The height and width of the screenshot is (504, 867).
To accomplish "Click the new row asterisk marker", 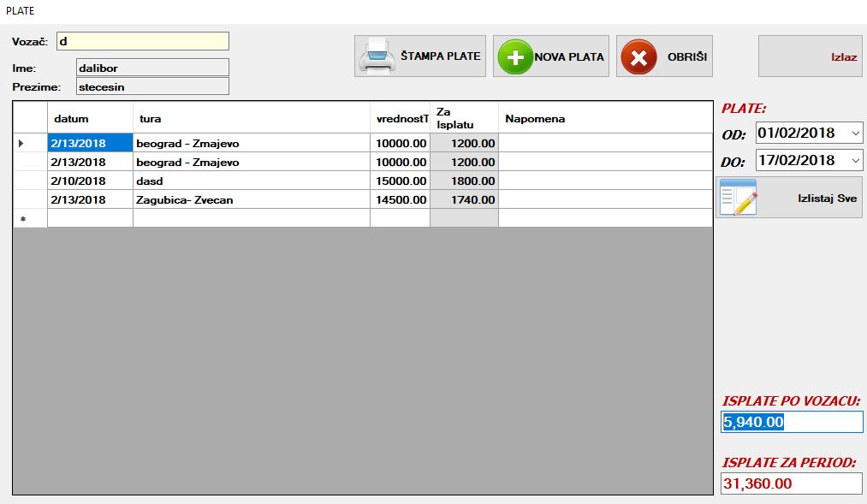I will (23, 219).
